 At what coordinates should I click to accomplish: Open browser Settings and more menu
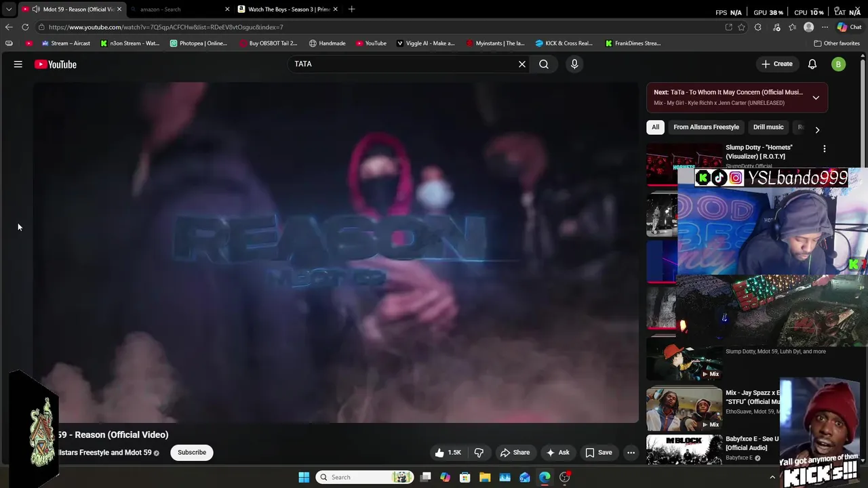pyautogui.click(x=825, y=27)
